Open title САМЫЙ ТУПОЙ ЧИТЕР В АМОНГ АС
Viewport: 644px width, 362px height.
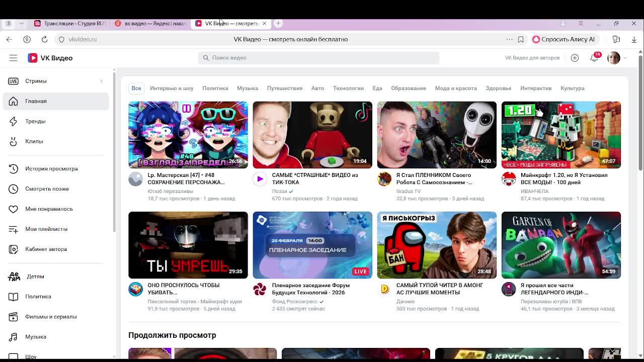click(x=440, y=289)
